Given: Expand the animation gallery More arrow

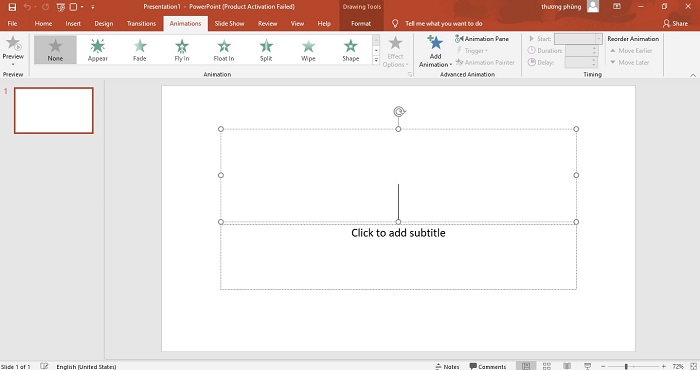Looking at the screenshot, I should tap(376, 60).
